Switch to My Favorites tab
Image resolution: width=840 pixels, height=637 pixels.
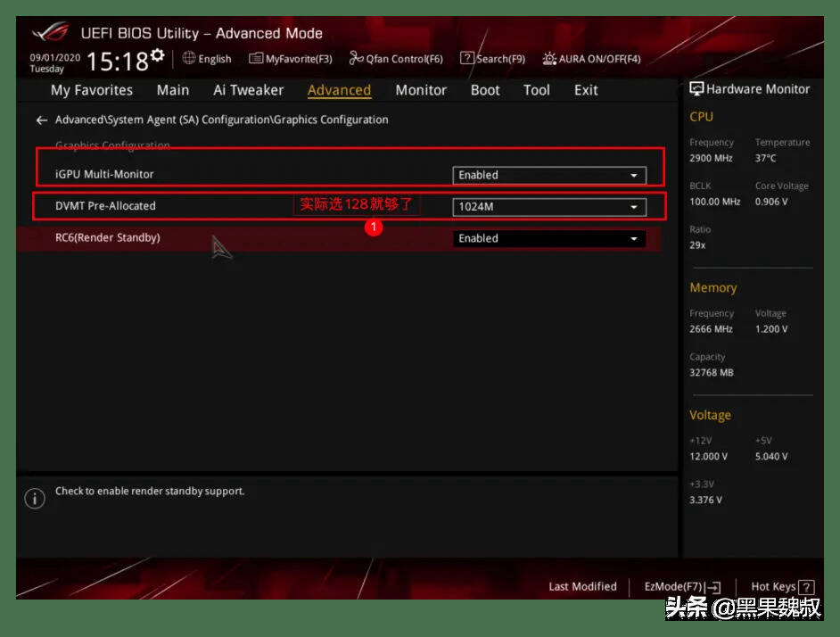click(x=92, y=90)
